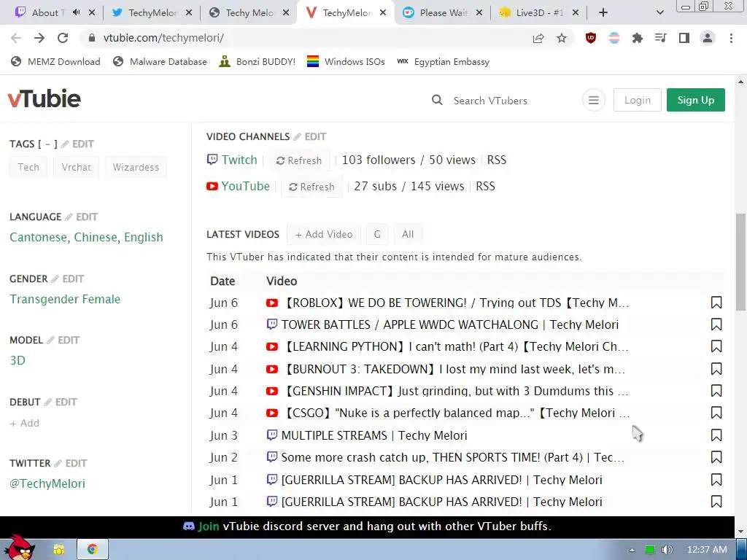Edit the Tags section

pos(77,144)
